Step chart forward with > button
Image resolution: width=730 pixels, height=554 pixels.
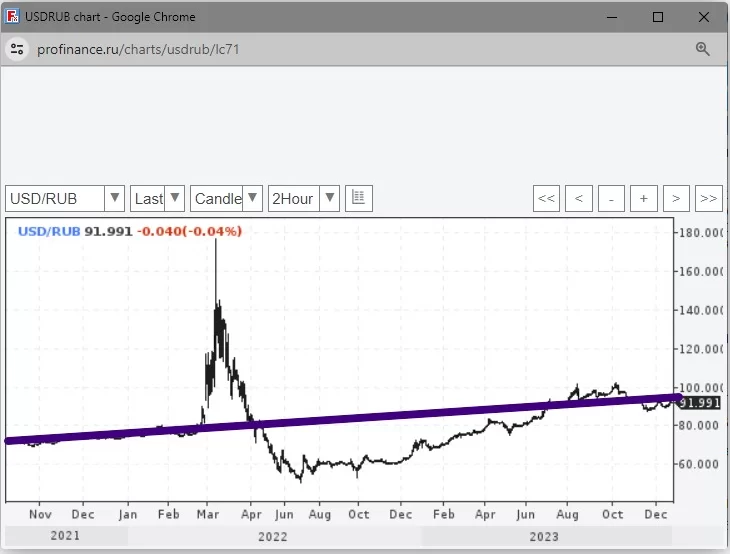click(676, 198)
